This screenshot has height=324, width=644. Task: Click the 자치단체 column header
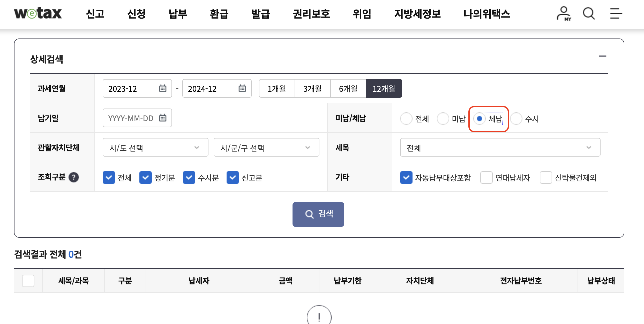point(420,281)
